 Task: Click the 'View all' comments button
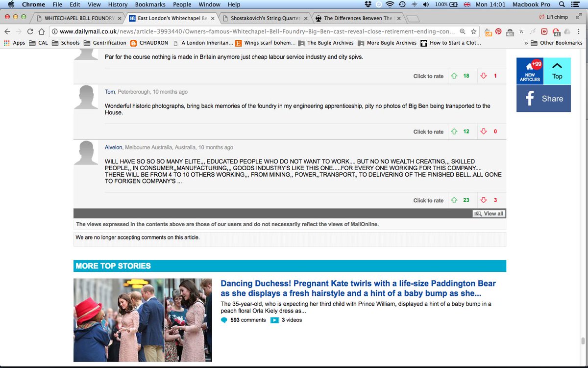click(x=489, y=213)
